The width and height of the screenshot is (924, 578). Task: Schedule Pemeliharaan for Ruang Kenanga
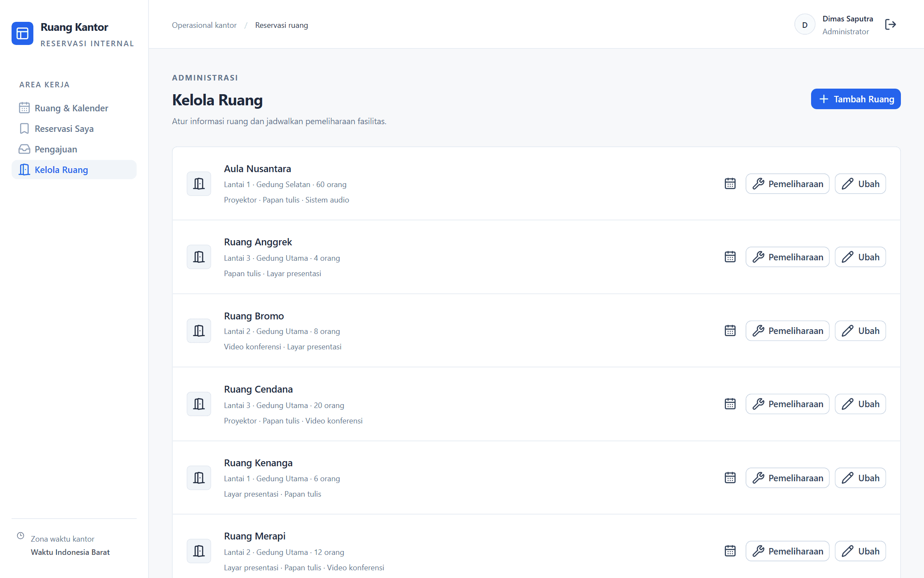pos(787,478)
